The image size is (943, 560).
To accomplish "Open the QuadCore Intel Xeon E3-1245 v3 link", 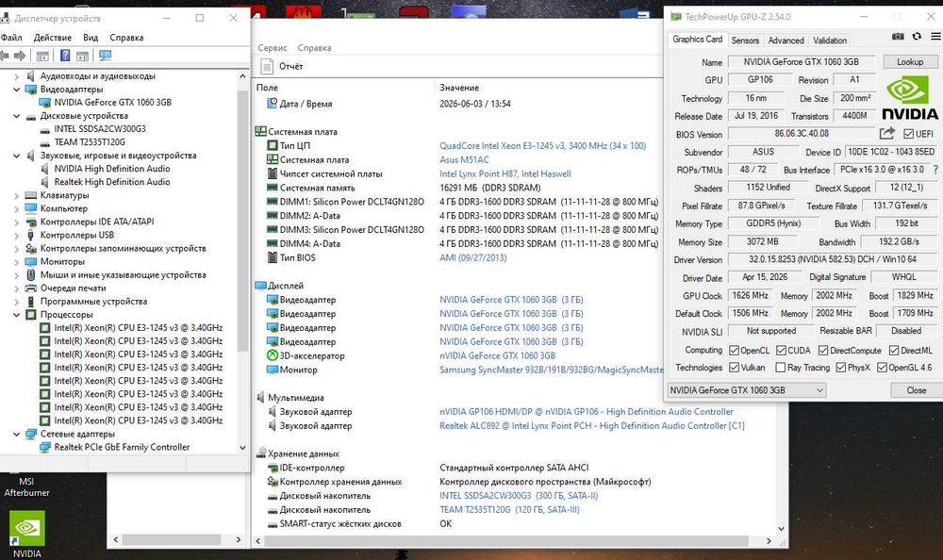I will pyautogui.click(x=542, y=145).
